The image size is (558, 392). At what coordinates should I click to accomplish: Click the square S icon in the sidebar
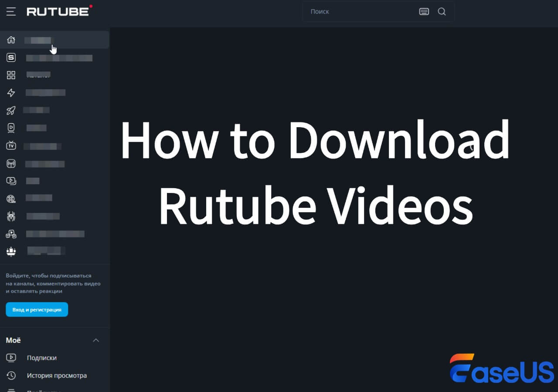tap(11, 57)
